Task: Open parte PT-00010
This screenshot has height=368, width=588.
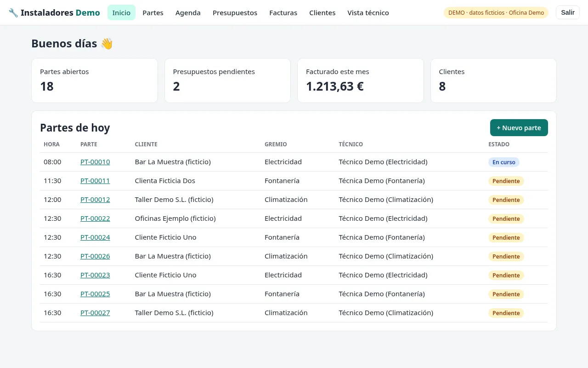Action: click(95, 162)
